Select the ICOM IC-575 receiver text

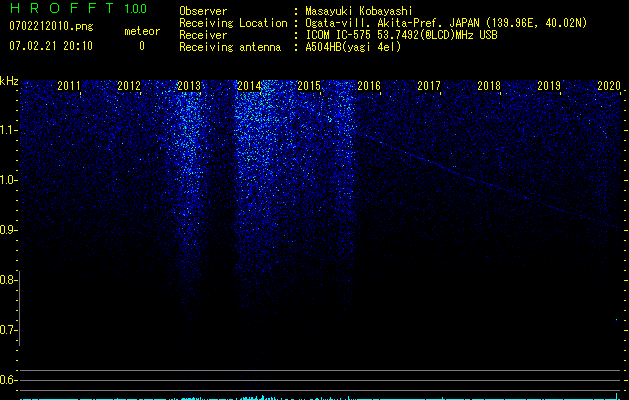point(401,35)
